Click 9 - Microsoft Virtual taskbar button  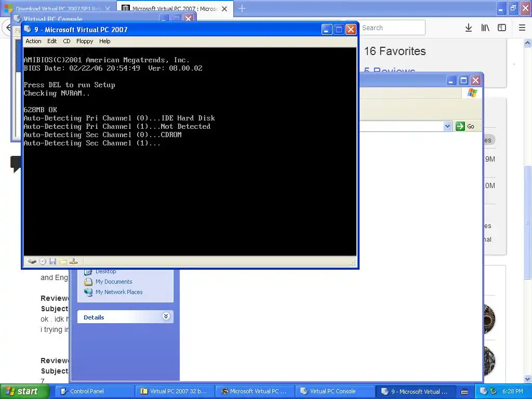click(415, 391)
